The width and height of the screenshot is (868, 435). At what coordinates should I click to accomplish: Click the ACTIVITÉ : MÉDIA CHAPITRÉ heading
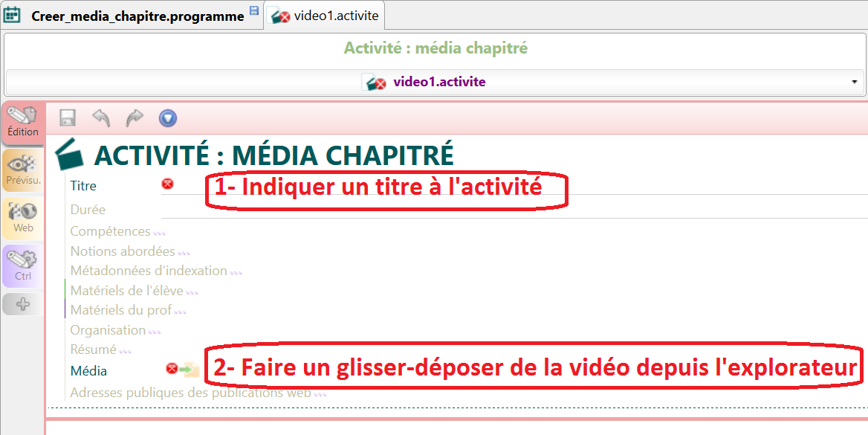[274, 155]
